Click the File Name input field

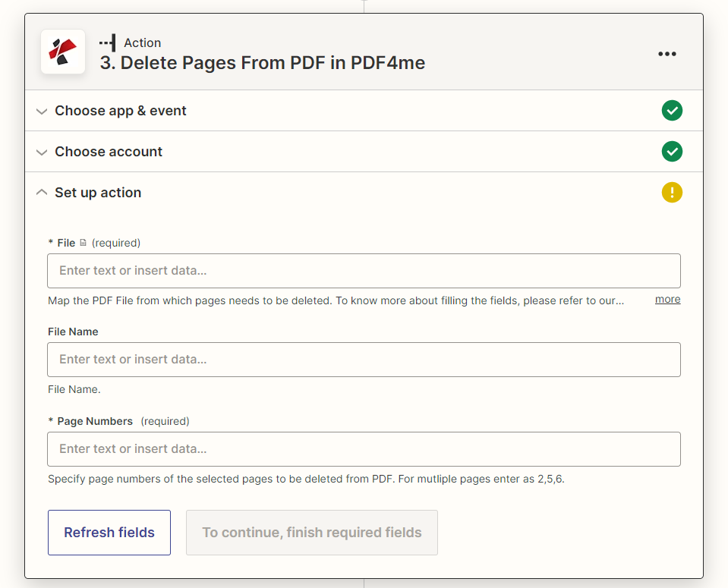364,360
